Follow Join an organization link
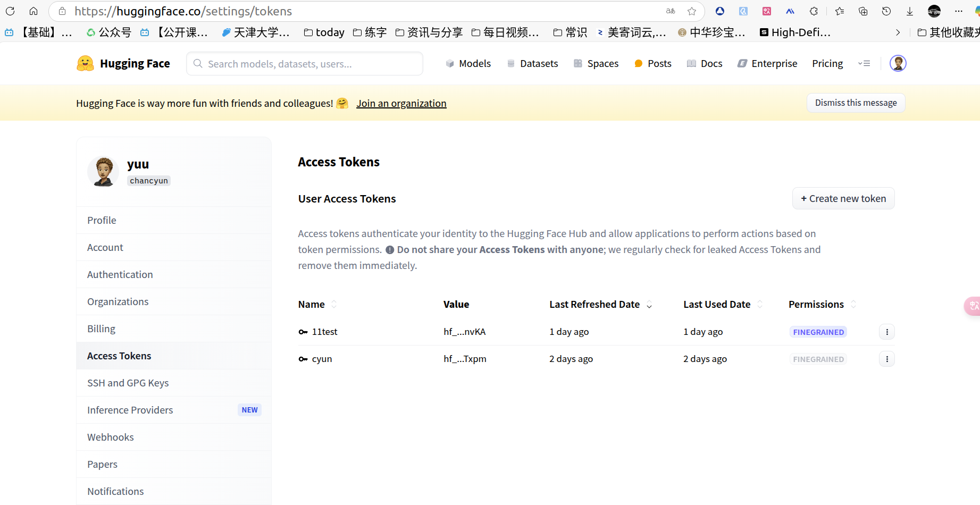The height and width of the screenshot is (505, 980). [401, 103]
